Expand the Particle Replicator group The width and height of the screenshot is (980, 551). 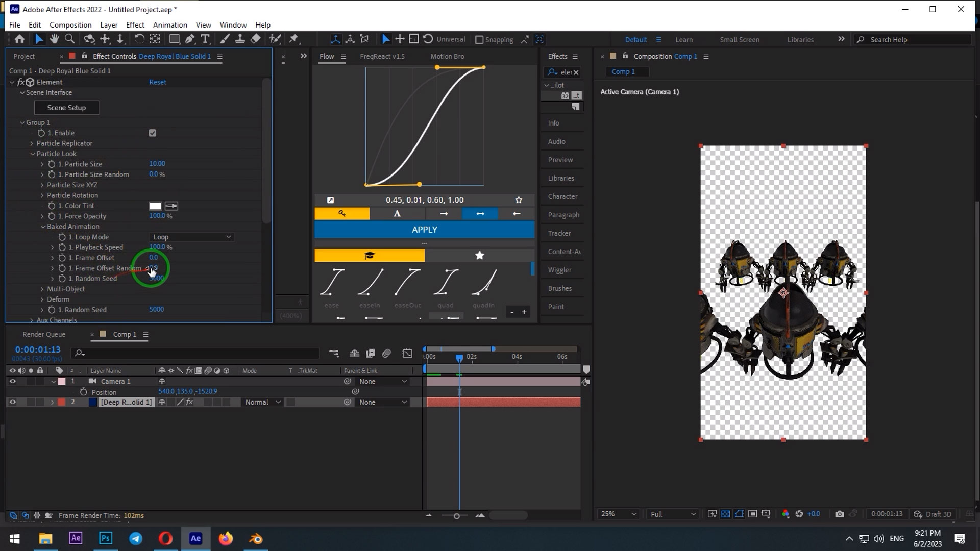(x=32, y=143)
